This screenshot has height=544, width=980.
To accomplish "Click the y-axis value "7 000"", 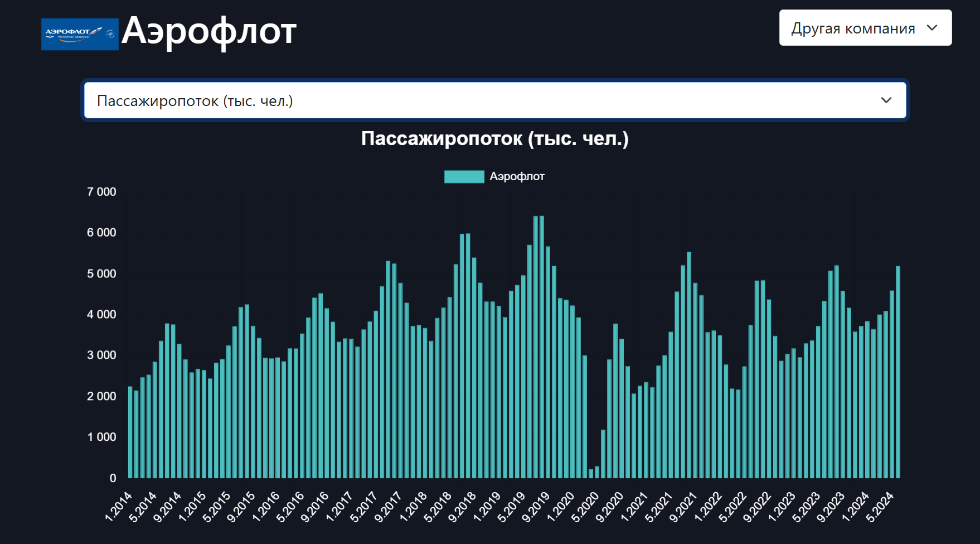I will point(101,192).
